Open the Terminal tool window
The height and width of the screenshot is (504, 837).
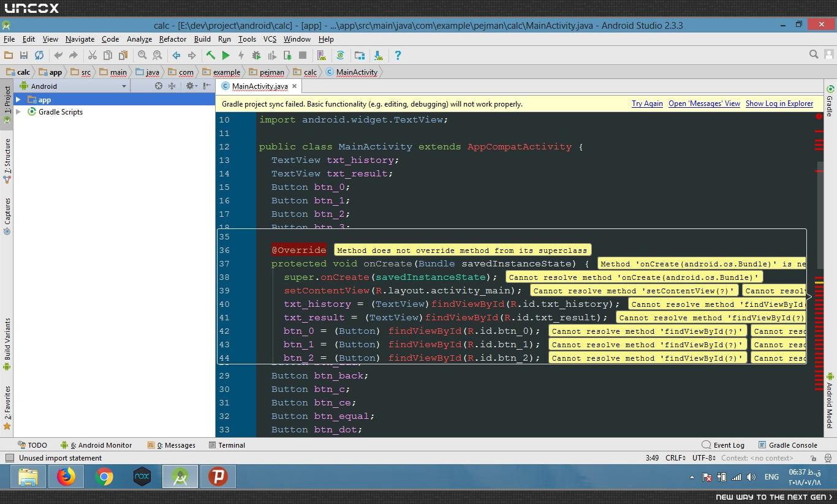pos(227,445)
